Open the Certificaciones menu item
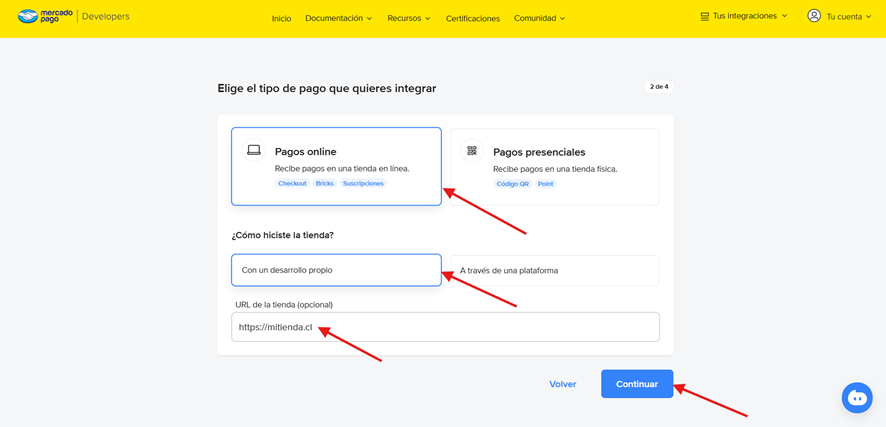 click(472, 18)
